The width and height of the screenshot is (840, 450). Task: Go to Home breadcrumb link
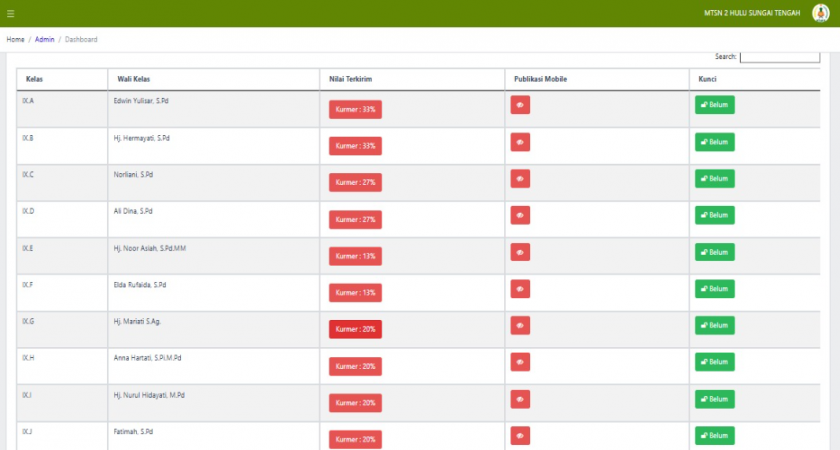pos(16,40)
